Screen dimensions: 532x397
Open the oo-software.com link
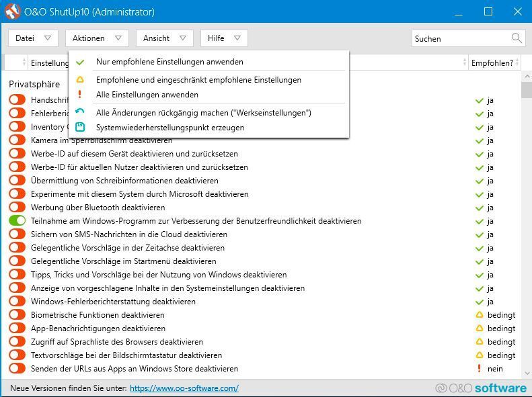(184, 388)
